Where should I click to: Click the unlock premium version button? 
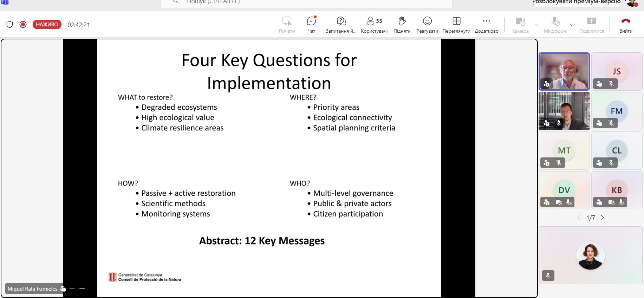(577, 3)
